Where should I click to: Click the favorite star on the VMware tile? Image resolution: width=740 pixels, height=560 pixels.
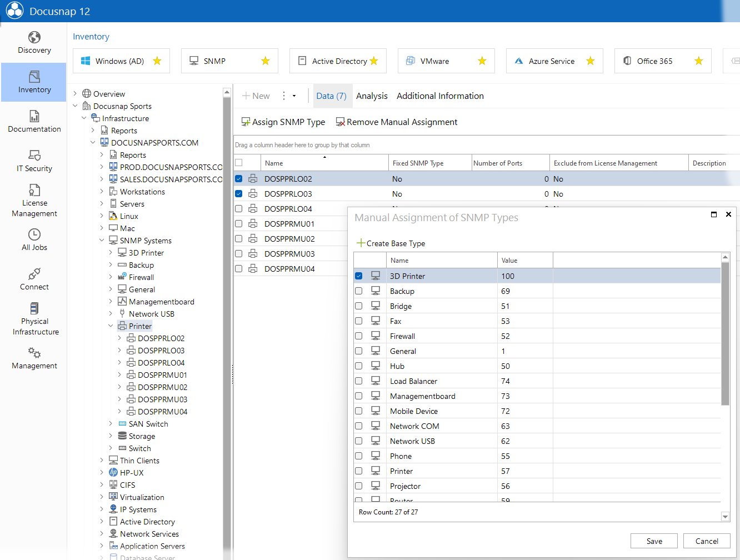482,61
